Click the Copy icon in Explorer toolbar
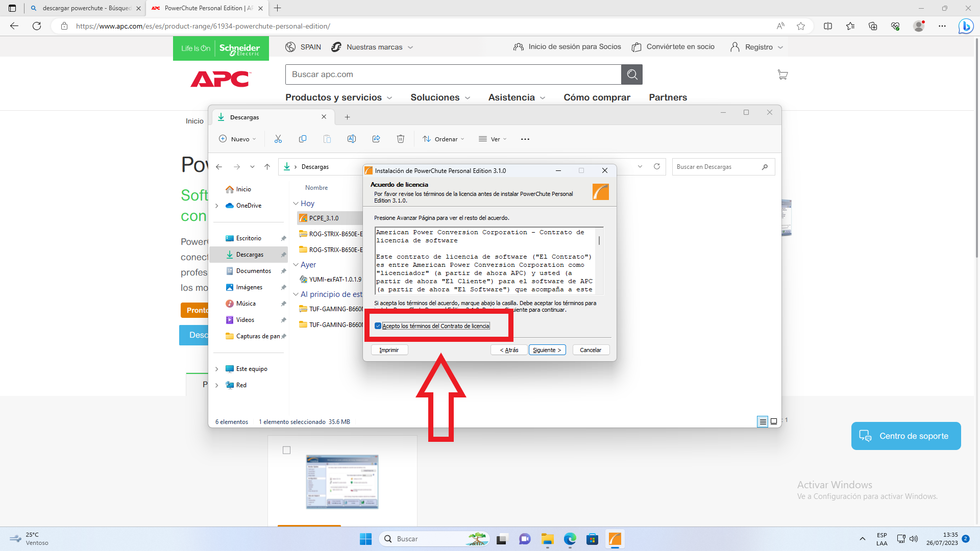980x551 pixels. point(303,139)
